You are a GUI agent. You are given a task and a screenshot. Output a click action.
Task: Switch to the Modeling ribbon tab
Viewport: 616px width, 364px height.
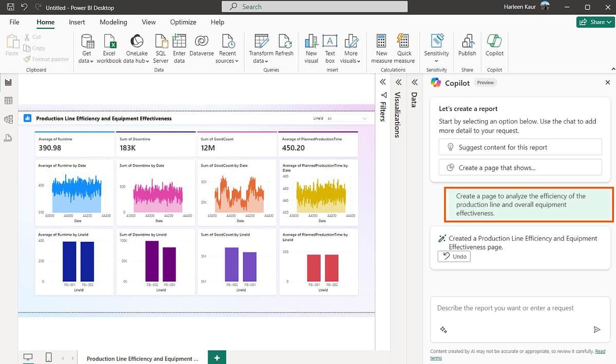(x=113, y=22)
